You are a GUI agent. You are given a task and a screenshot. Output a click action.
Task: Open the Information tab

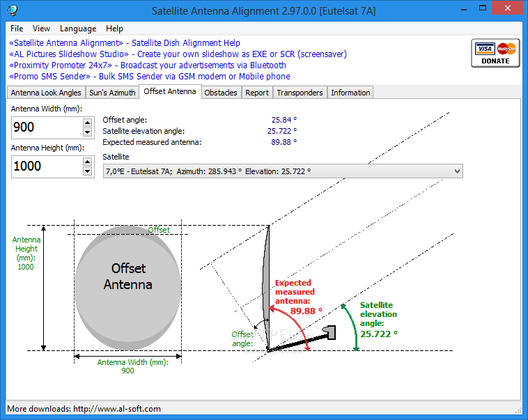pos(350,93)
